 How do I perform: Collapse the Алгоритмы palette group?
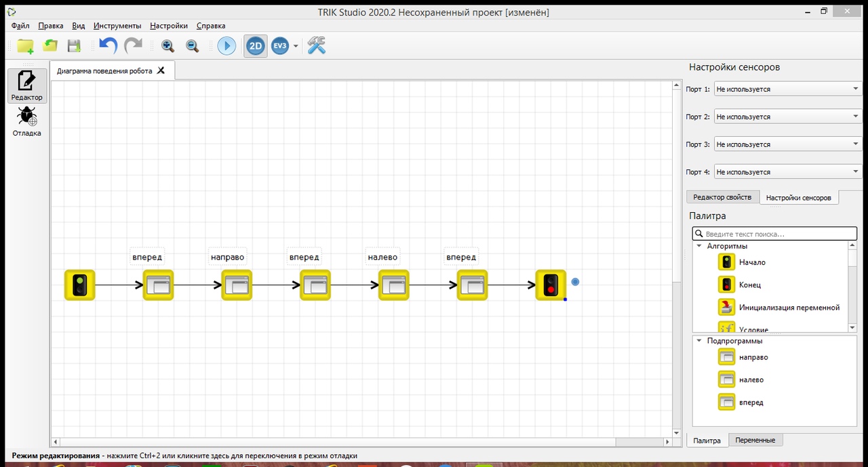[699, 246]
